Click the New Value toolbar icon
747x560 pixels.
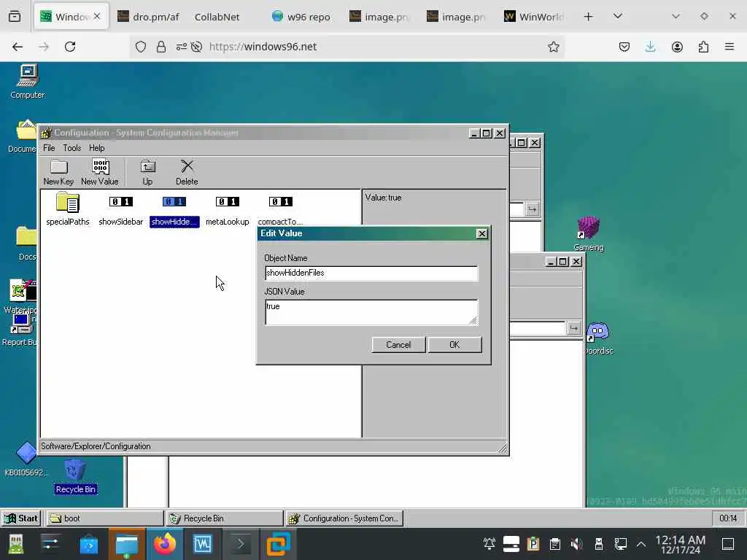tap(99, 172)
